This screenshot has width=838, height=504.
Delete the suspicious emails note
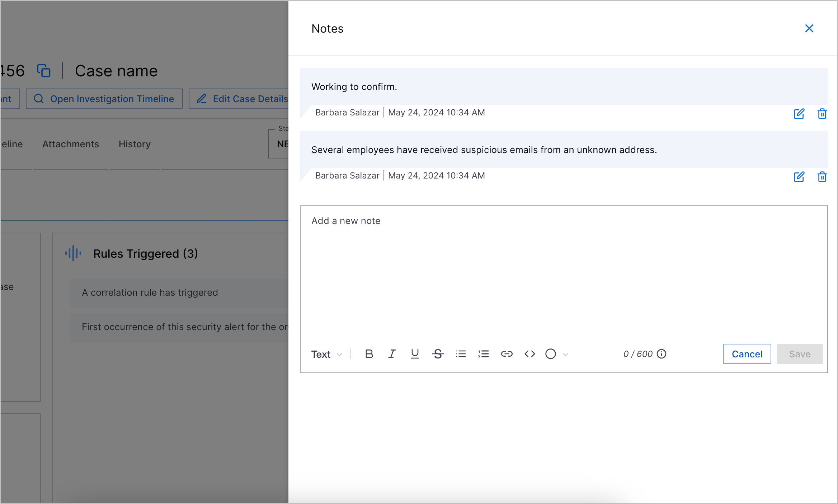822,177
